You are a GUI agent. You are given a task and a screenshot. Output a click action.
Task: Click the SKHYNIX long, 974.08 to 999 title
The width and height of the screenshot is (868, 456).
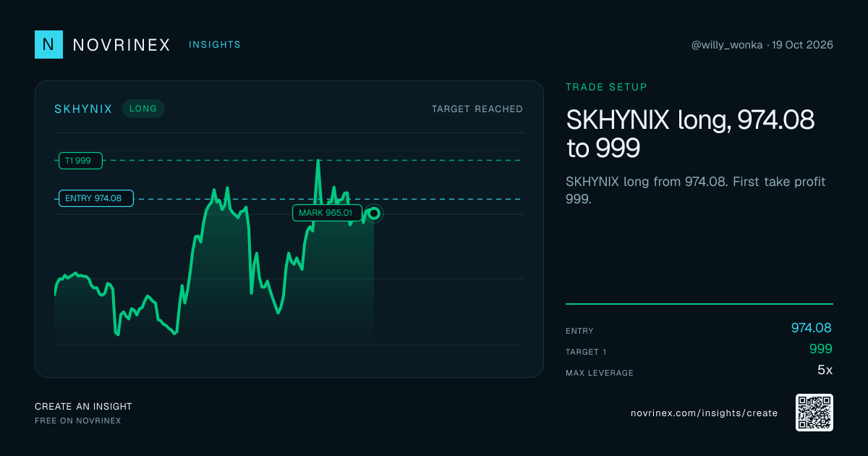[x=690, y=134]
